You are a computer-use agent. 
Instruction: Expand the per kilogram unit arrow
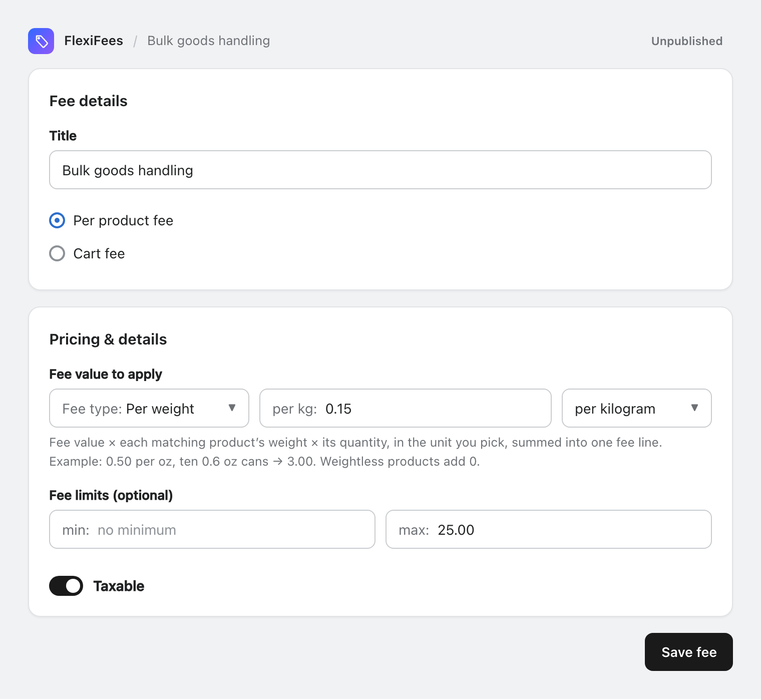[694, 408]
